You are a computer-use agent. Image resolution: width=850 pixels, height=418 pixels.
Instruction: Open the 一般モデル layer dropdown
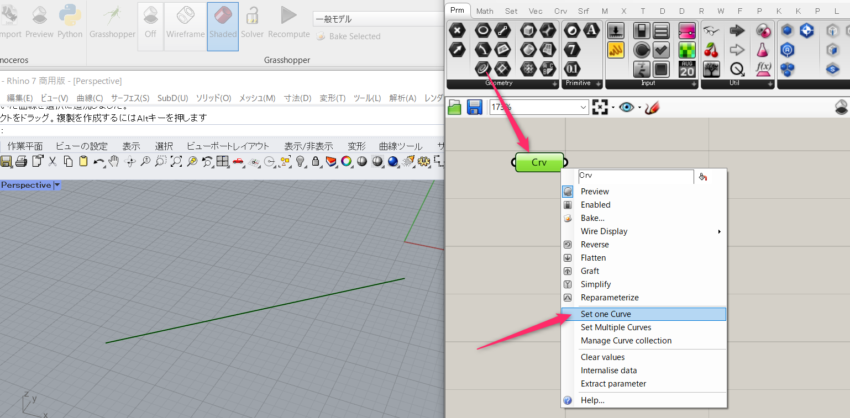point(378,19)
